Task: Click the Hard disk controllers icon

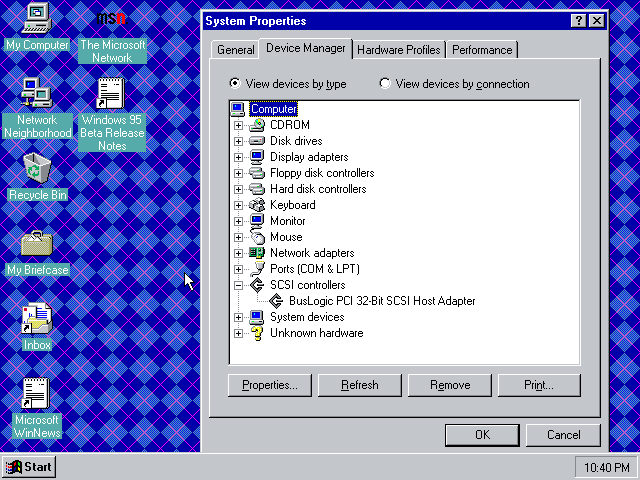Action: [257, 189]
